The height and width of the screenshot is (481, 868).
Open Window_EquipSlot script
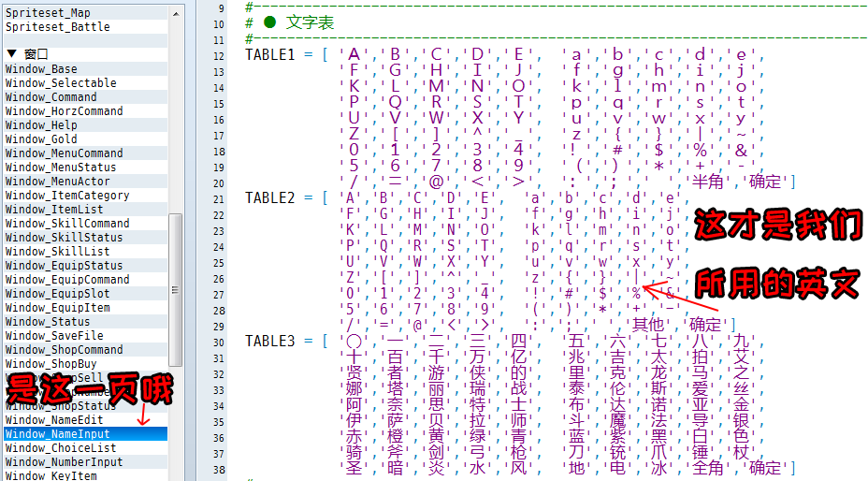pos(85,293)
